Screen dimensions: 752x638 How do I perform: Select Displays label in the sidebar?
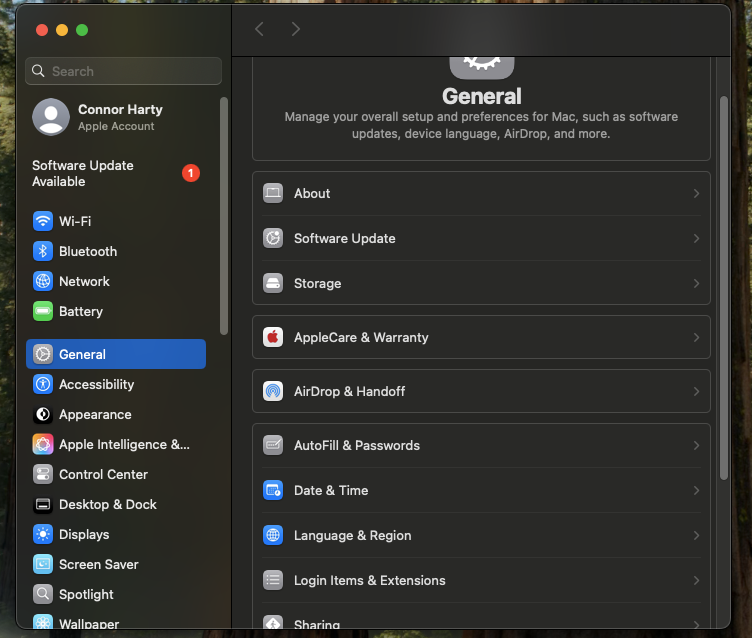point(84,534)
